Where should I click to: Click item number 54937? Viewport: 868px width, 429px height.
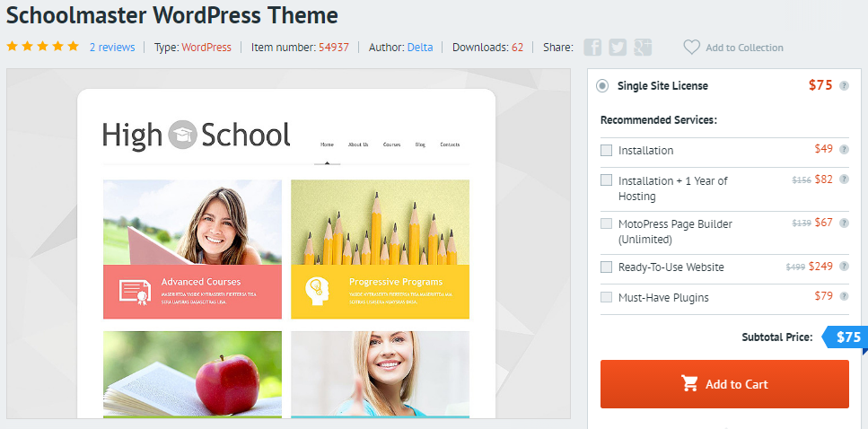pos(334,47)
